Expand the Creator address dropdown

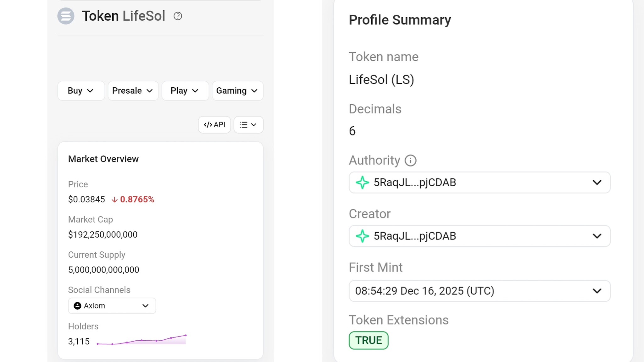coord(597,236)
